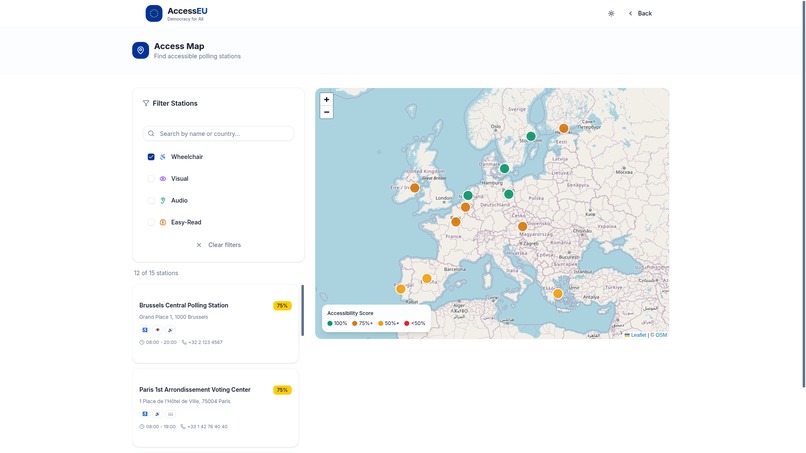Click phone number +32 2 123 4567

[x=206, y=342]
